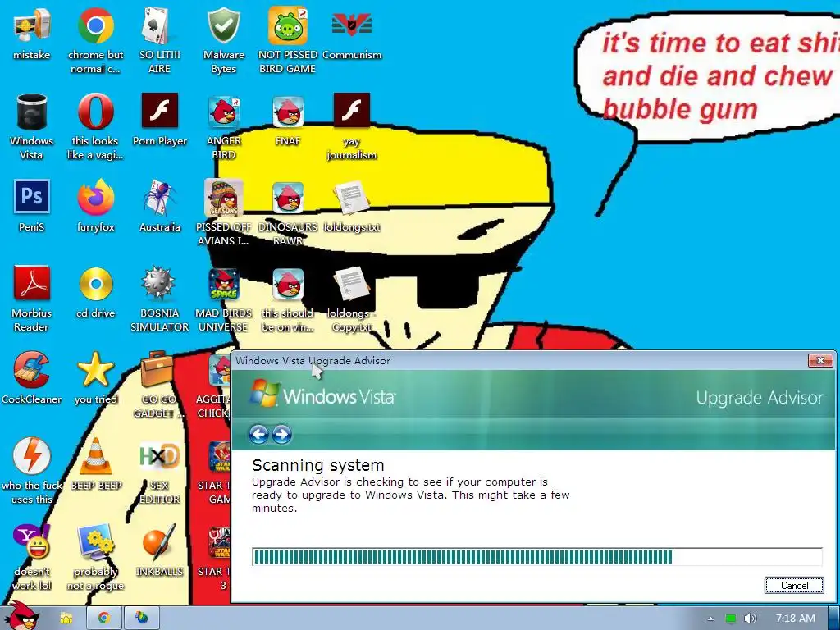This screenshot has width=840, height=630.
Task: Launch the 'CockCleaner' CCleaner icon
Action: (x=32, y=369)
